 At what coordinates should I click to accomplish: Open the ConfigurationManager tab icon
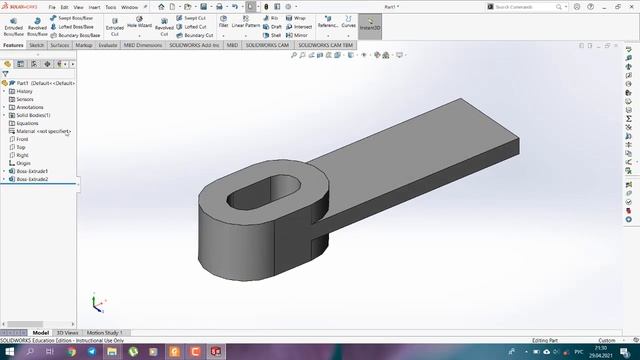tap(34, 64)
